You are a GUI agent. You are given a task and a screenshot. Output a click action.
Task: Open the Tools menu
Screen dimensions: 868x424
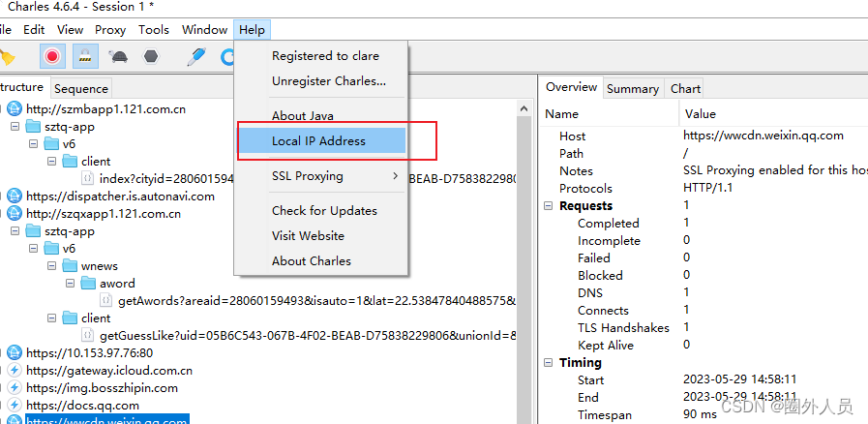pyautogui.click(x=154, y=29)
